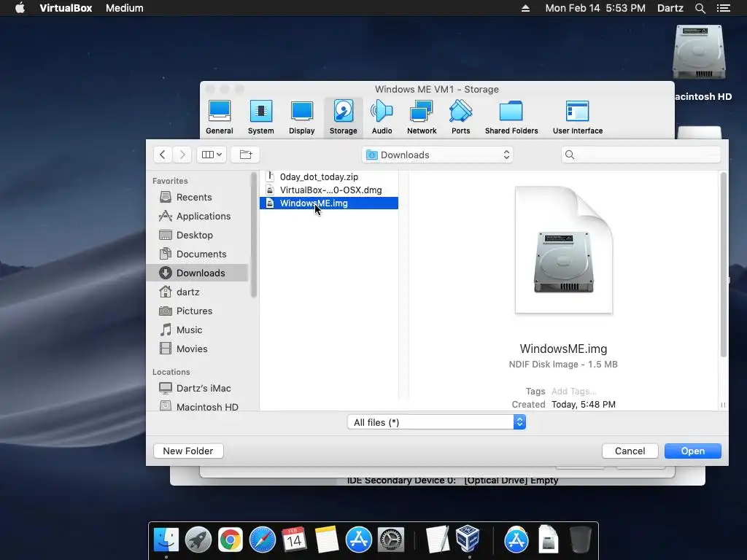The width and height of the screenshot is (747, 560).
Task: Open the Apple menu
Action: 20,8
